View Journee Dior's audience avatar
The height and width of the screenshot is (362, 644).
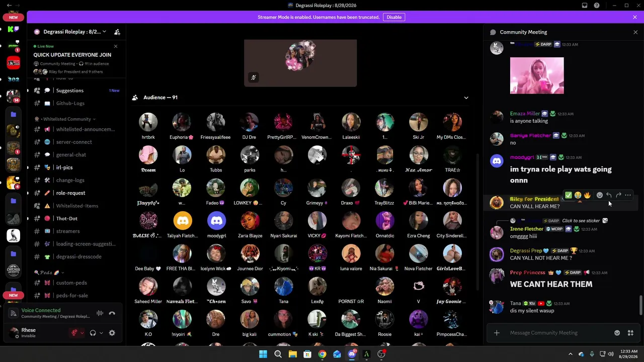point(250,253)
